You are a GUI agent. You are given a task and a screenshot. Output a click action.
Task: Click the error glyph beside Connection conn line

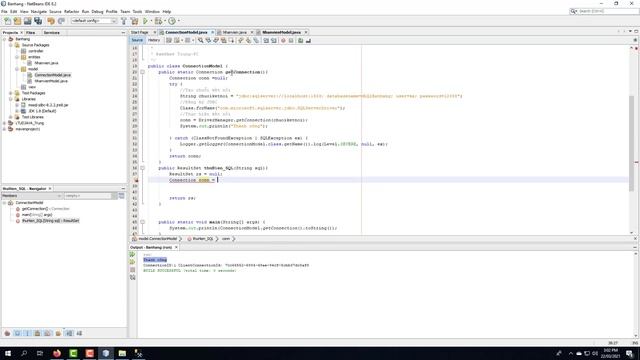pos(136,180)
